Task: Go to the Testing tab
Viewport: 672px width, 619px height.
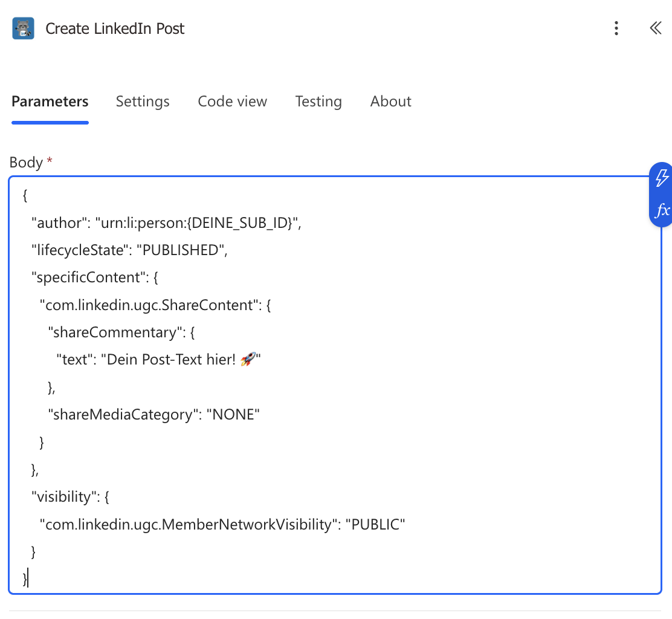Action: coord(318,102)
